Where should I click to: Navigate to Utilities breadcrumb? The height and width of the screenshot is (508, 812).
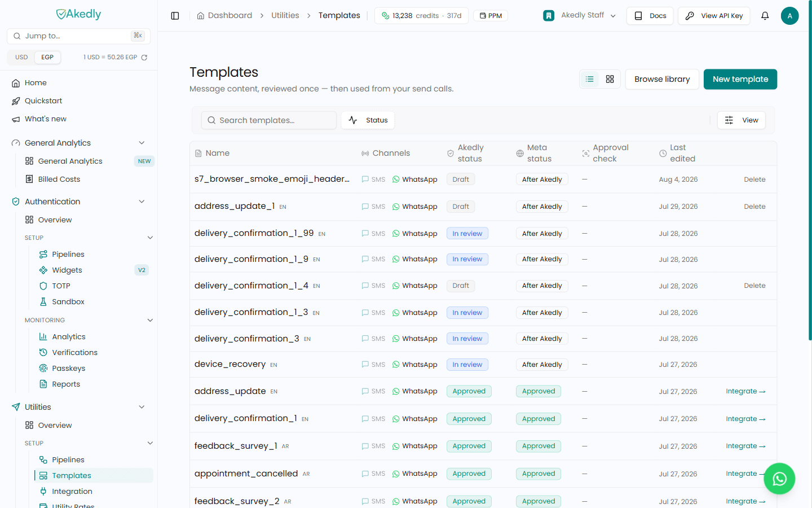click(x=285, y=16)
